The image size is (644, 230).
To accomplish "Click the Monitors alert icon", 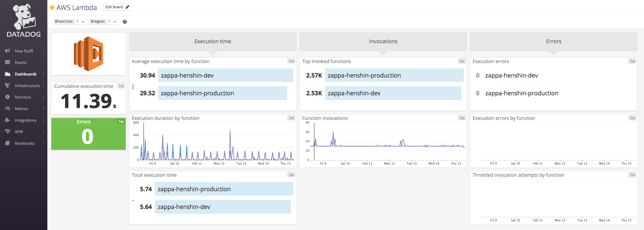I will (8, 97).
